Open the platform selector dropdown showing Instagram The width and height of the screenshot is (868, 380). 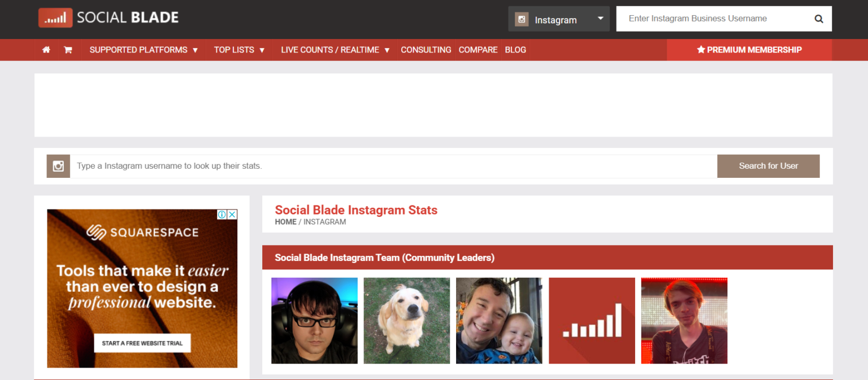pyautogui.click(x=558, y=19)
